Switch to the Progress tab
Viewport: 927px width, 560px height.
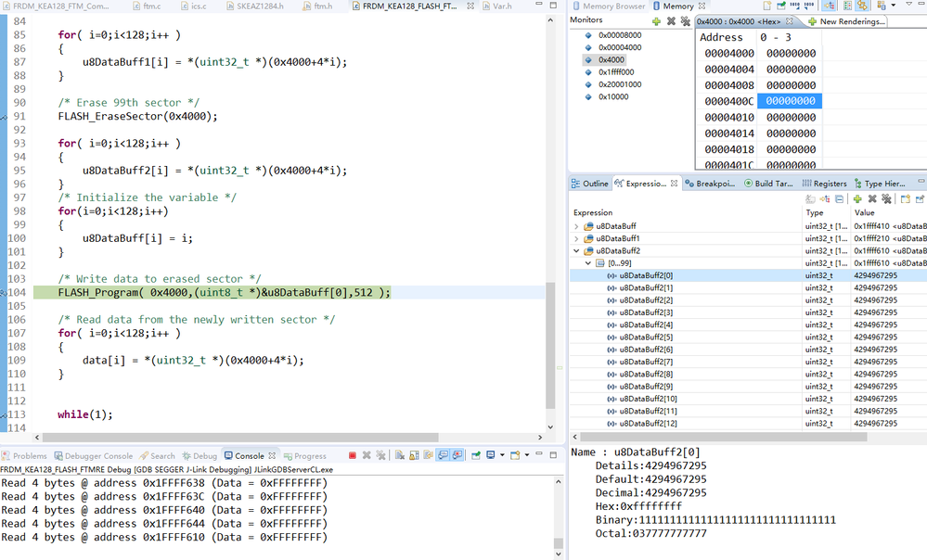tap(305, 456)
